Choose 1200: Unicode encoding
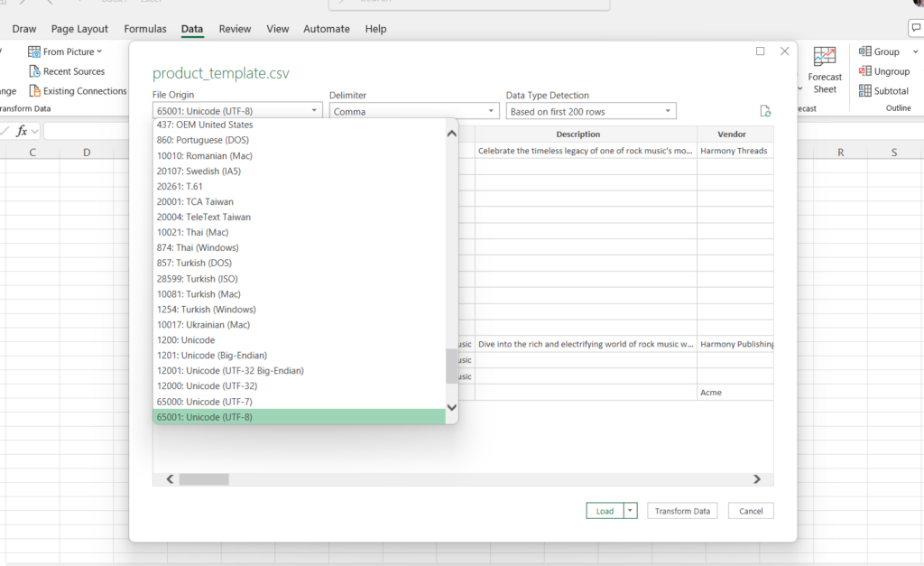 click(300, 339)
